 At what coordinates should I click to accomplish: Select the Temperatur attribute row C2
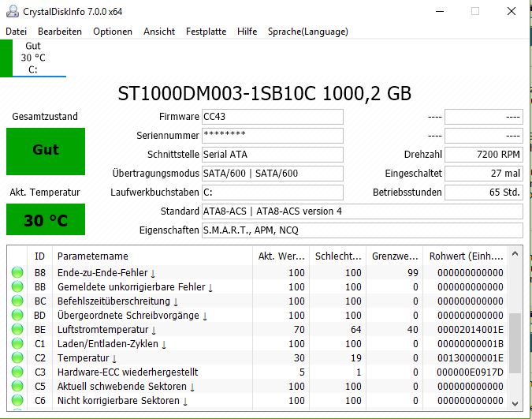click(258, 357)
